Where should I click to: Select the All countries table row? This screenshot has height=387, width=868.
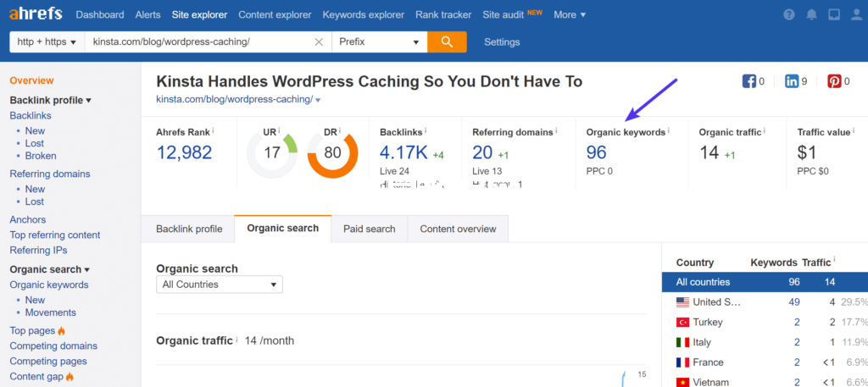click(x=765, y=282)
